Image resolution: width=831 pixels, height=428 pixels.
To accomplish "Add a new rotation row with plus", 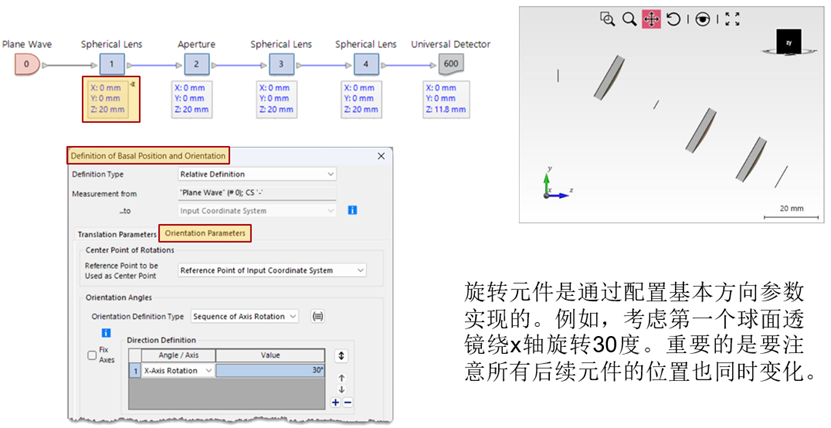I will (x=335, y=403).
